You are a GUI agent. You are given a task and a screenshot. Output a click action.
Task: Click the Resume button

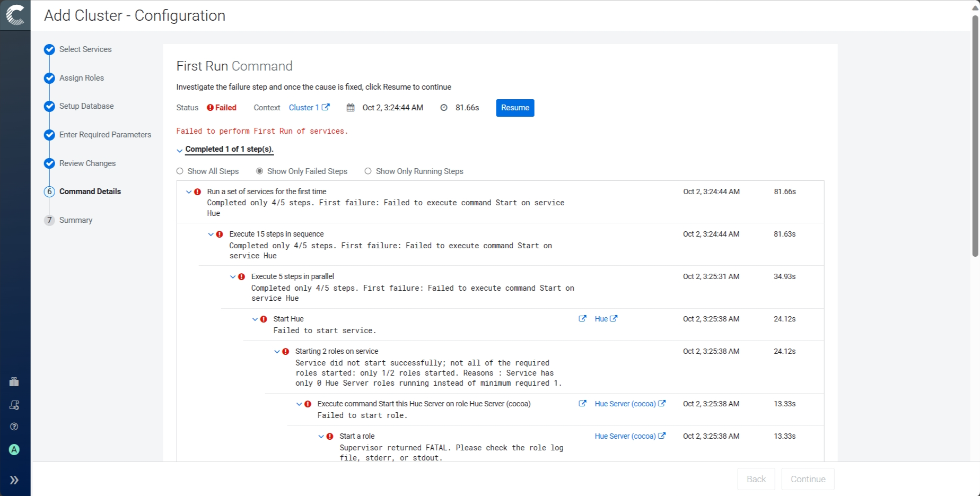point(515,108)
